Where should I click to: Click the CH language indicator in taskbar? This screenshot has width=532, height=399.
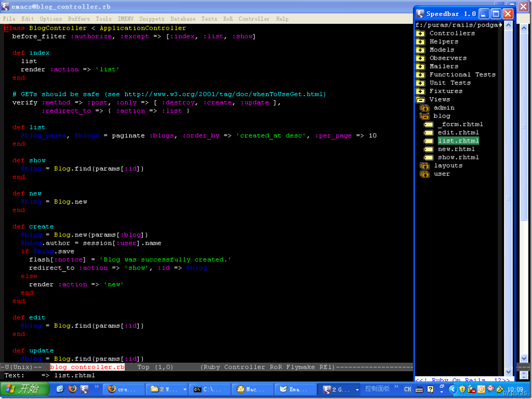(407, 389)
